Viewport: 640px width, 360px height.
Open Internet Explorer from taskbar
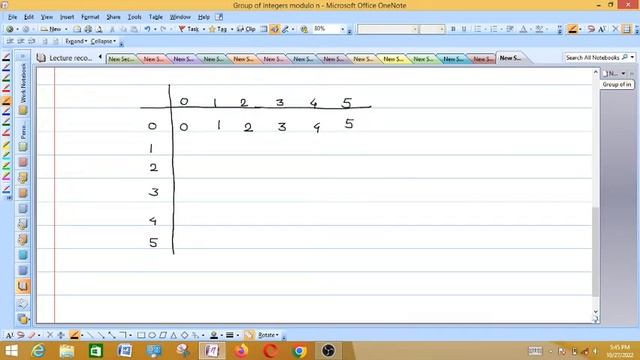[38, 351]
